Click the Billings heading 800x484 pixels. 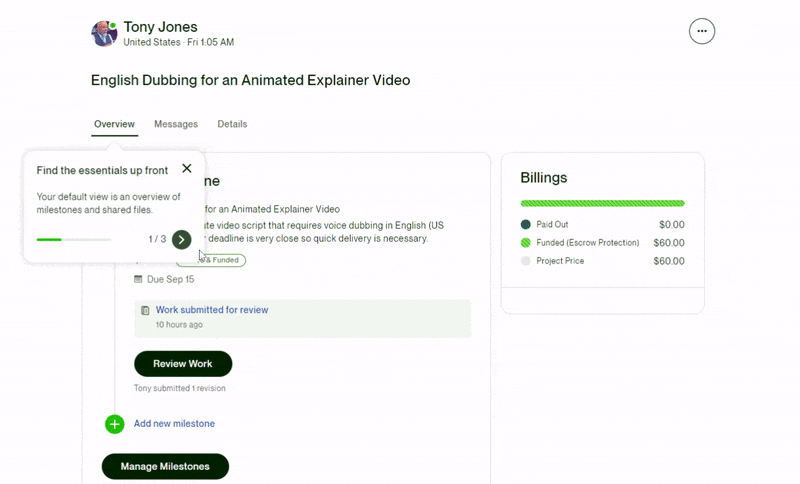pos(543,177)
